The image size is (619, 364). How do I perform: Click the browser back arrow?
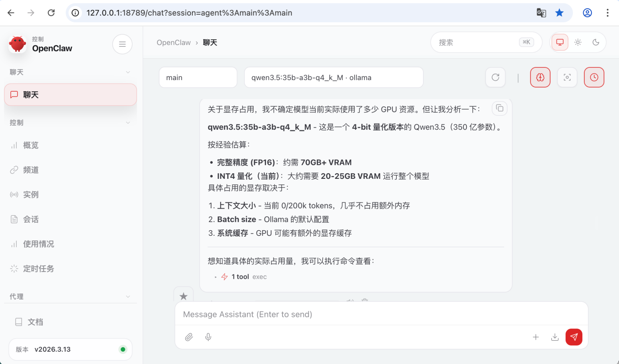coord(11,13)
